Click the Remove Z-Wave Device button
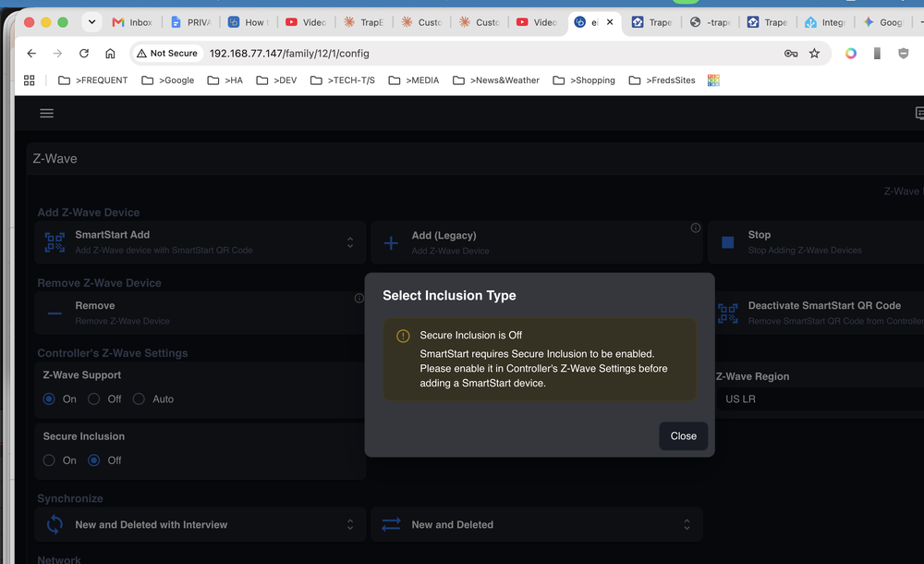This screenshot has height=564, width=924. pos(200,313)
